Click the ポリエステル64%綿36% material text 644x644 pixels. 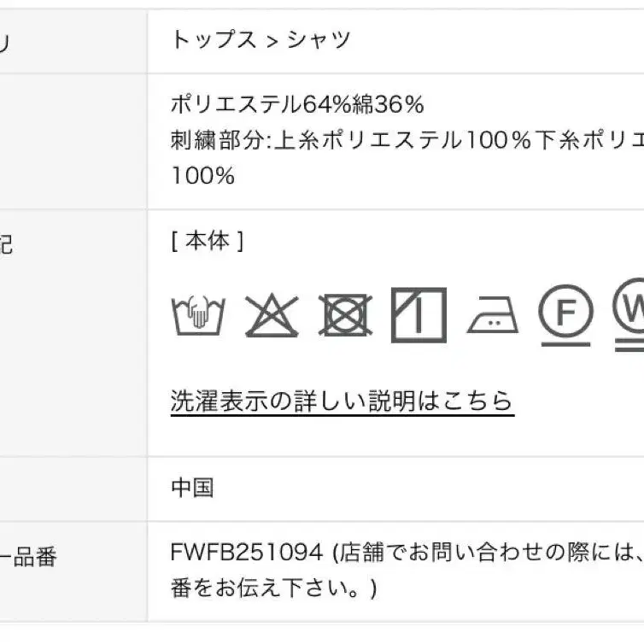pyautogui.click(x=297, y=104)
